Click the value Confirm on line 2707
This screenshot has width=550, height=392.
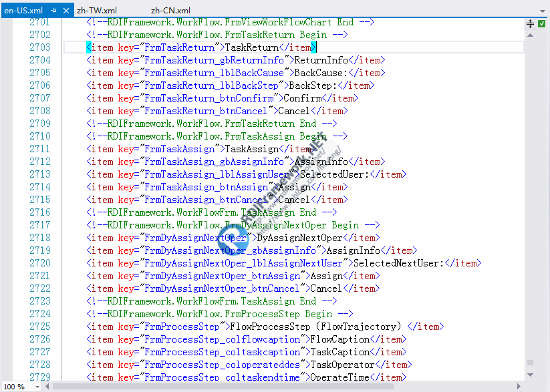click(302, 98)
